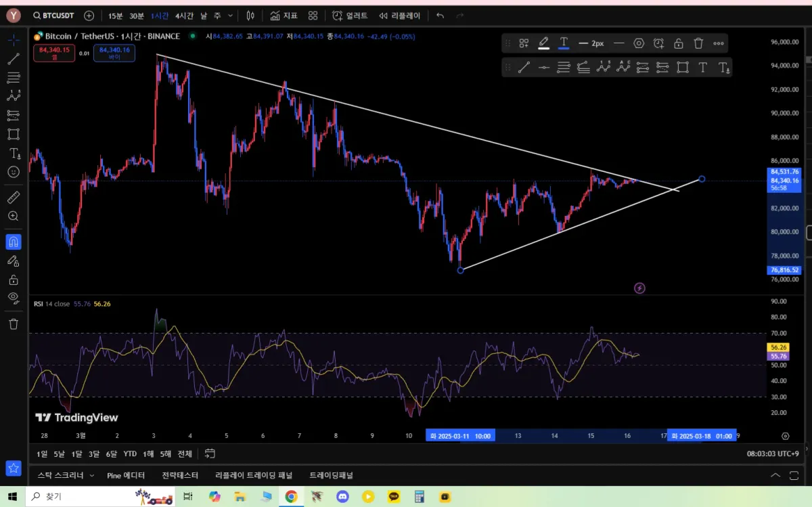Lock the selected drawing in floating toolbar

(679, 43)
